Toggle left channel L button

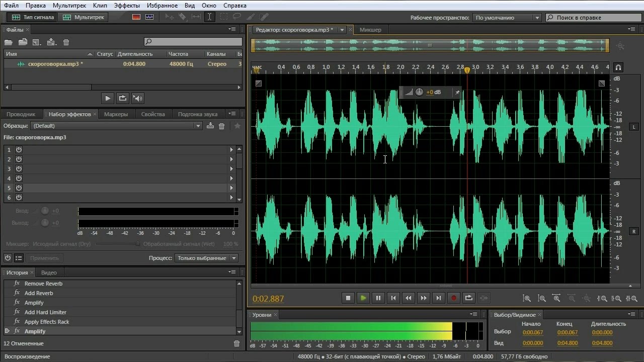tap(634, 127)
